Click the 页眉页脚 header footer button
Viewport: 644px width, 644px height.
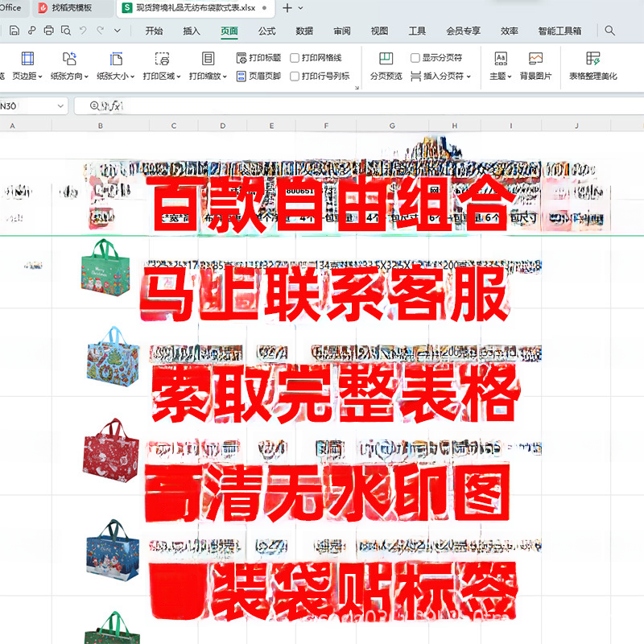[x=259, y=76]
